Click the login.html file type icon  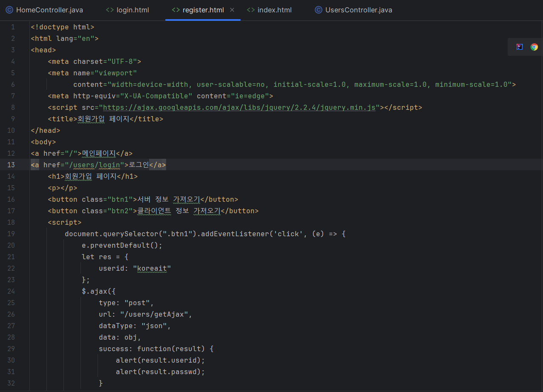click(110, 10)
